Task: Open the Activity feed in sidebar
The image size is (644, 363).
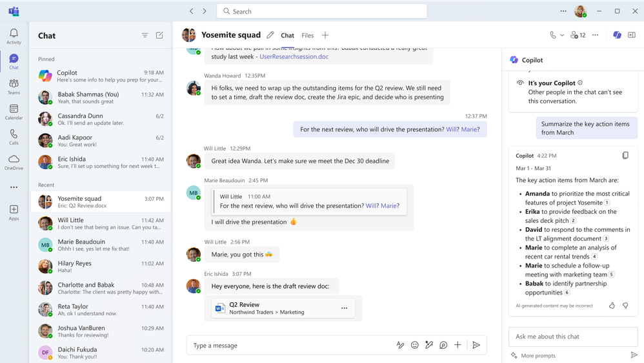Action: [14, 36]
